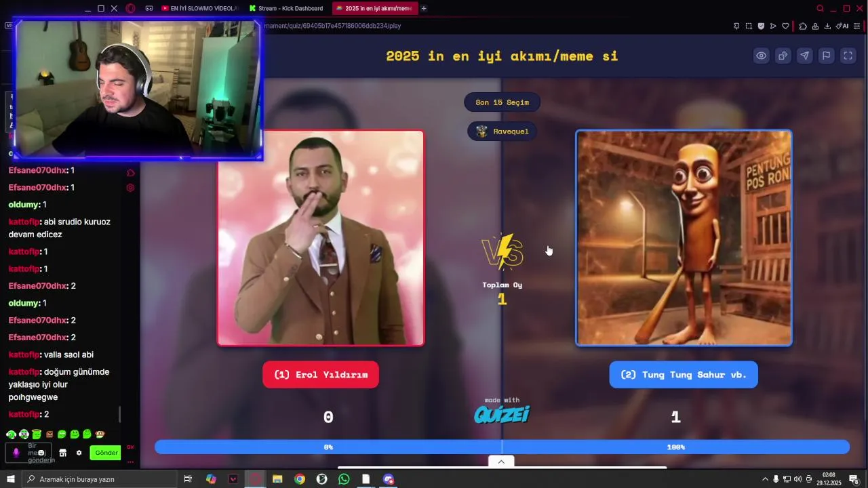The width and height of the screenshot is (868, 488).
Task: Open the player icon in address bar
Action: [773, 26]
